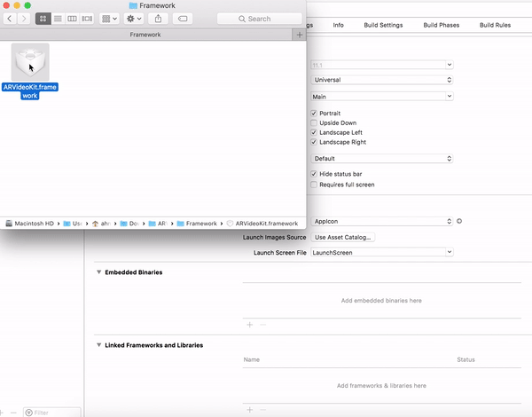The height and width of the screenshot is (417, 532).
Task: Go back in Finder window
Action: tap(10, 19)
